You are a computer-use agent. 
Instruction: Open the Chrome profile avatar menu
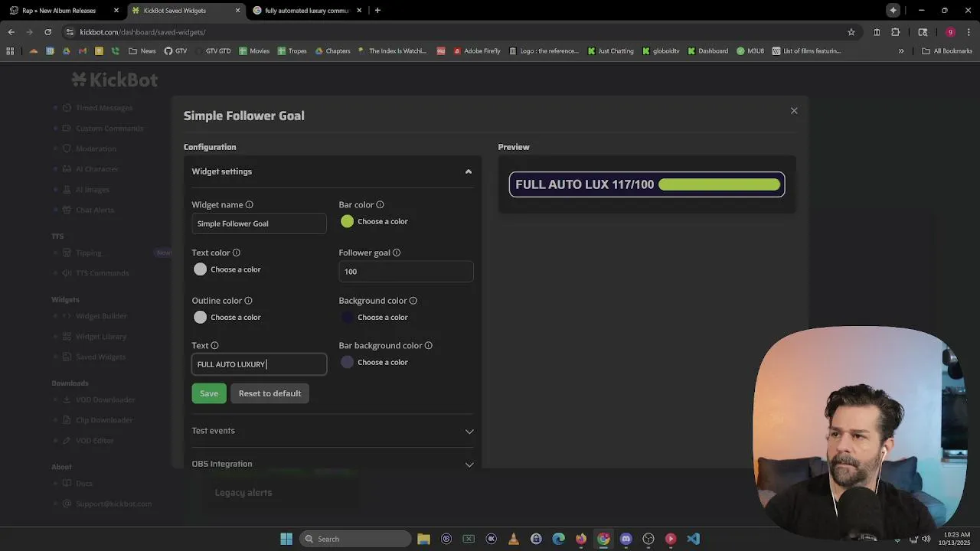[950, 32]
